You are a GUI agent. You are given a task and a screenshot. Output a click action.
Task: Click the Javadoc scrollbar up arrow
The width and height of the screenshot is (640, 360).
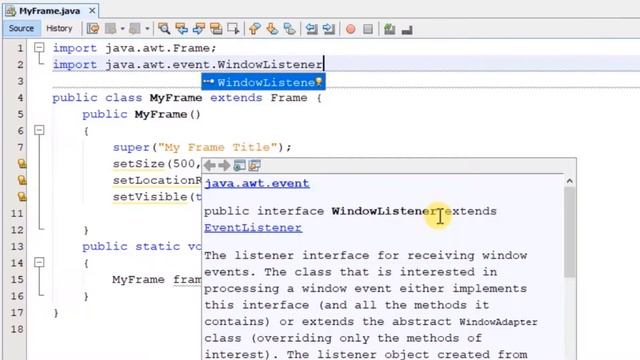click(x=570, y=181)
